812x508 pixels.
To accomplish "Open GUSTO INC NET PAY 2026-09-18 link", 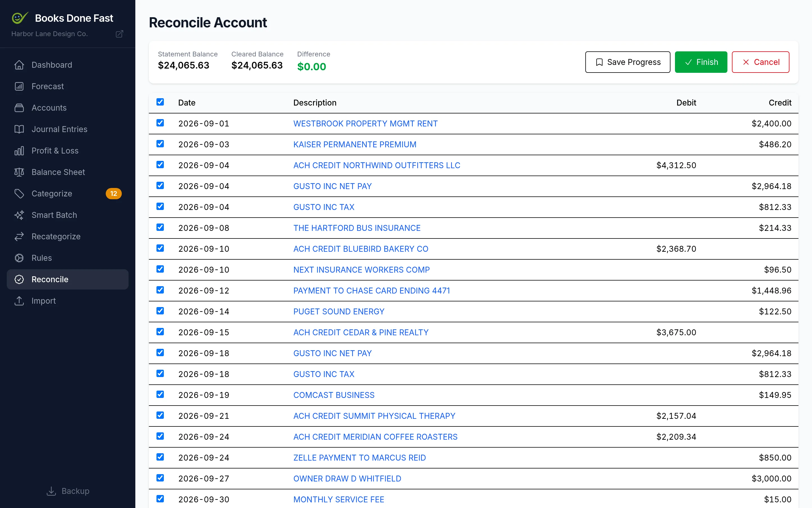I will pyautogui.click(x=332, y=353).
